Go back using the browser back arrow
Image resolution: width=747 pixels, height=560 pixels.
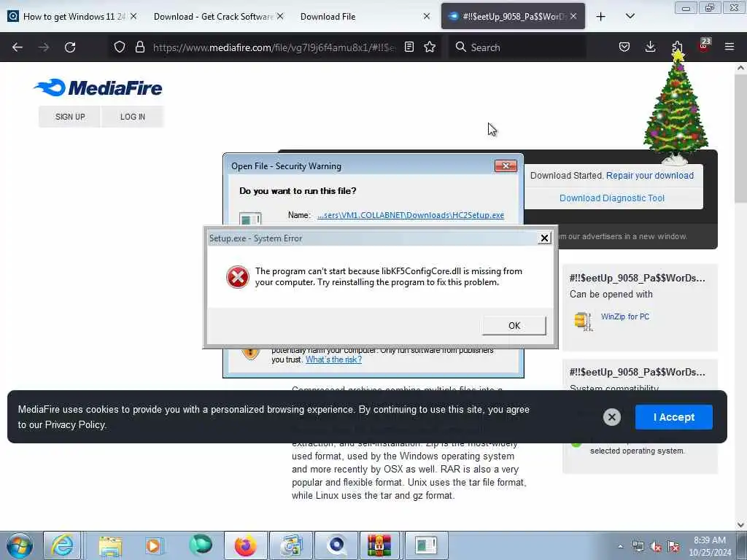pyautogui.click(x=18, y=47)
